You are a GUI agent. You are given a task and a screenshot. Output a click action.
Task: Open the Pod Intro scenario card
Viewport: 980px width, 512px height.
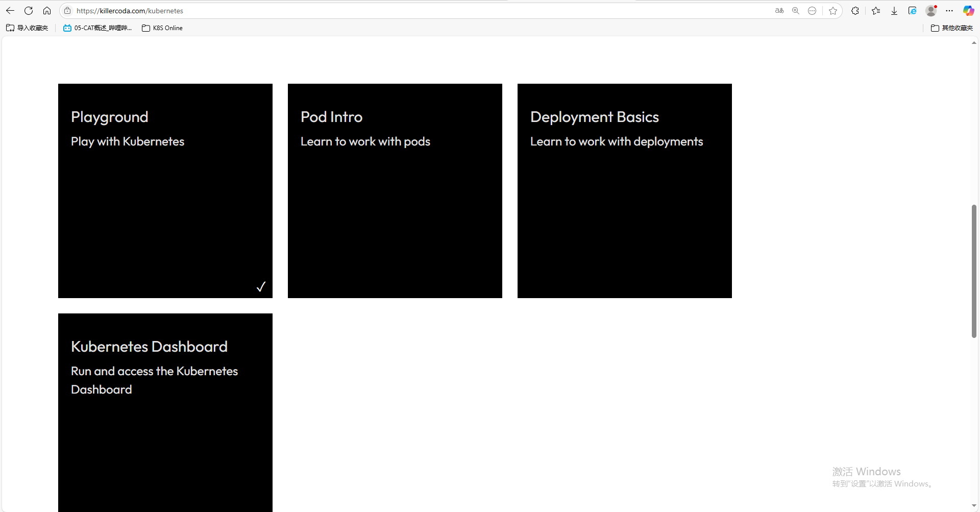(395, 191)
